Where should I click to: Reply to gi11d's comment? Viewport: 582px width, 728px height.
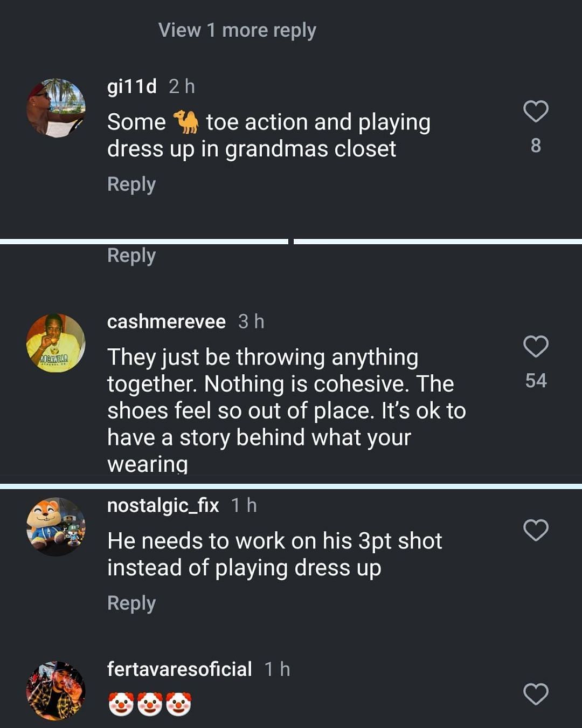pyautogui.click(x=131, y=184)
